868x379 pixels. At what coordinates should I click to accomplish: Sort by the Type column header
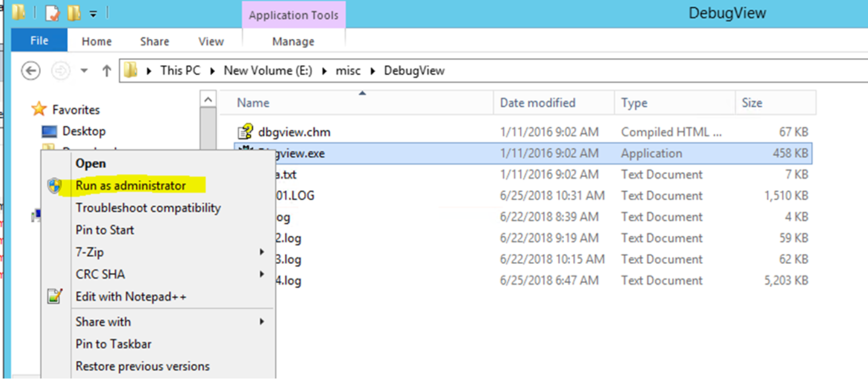click(675, 102)
